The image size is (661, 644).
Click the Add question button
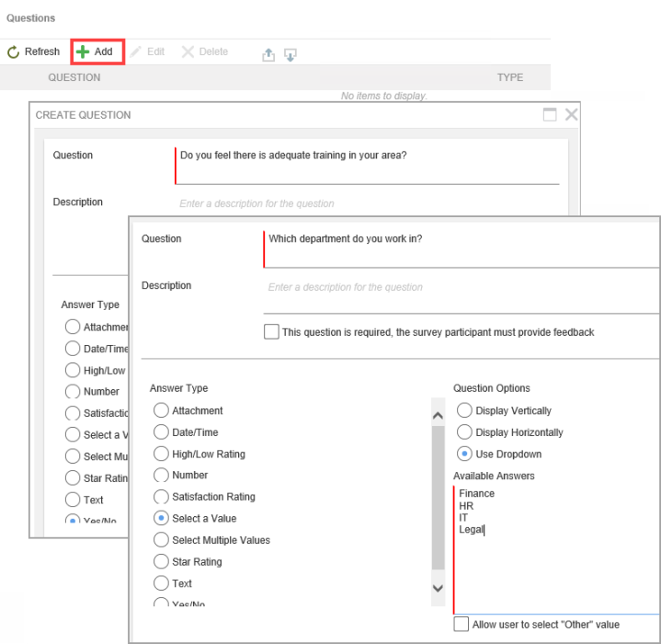tap(97, 52)
